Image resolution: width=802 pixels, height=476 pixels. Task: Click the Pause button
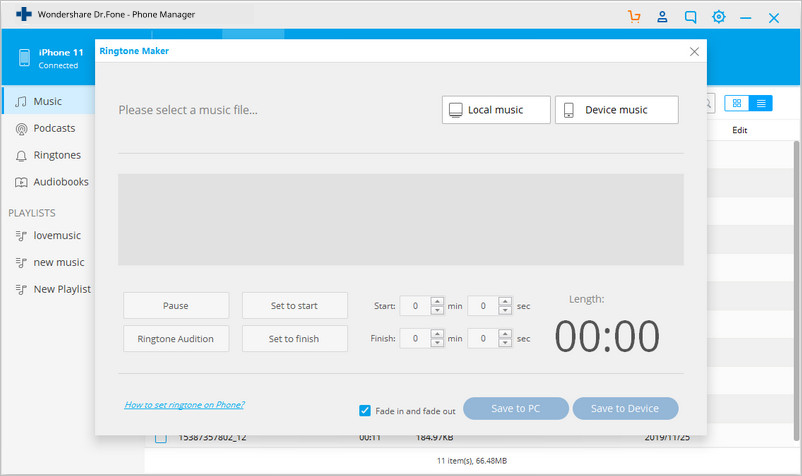click(x=176, y=306)
